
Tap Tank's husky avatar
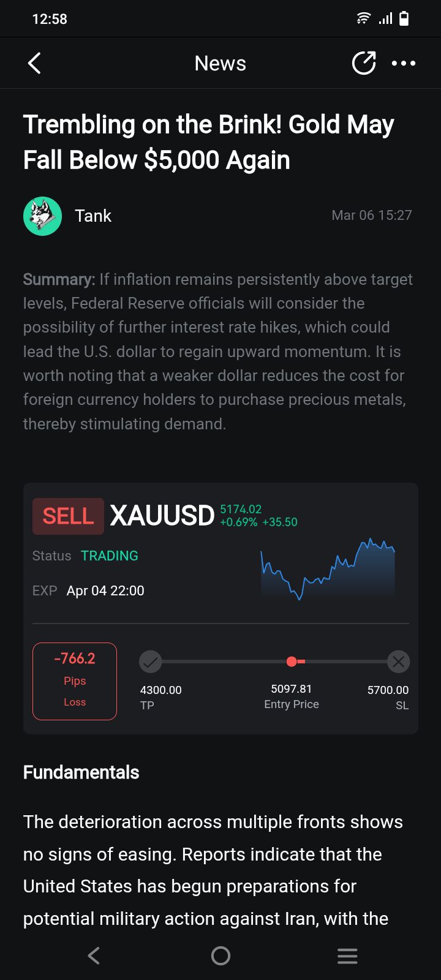point(42,216)
